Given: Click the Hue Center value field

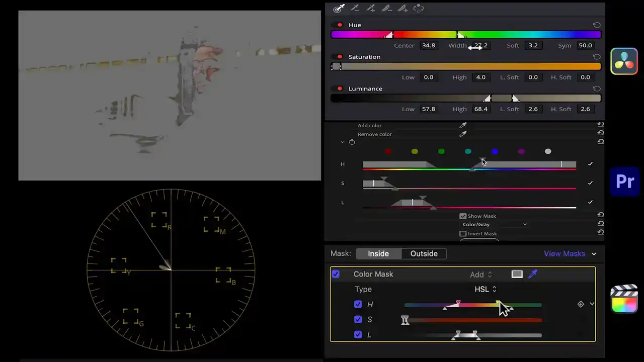Looking at the screenshot, I should point(428,45).
